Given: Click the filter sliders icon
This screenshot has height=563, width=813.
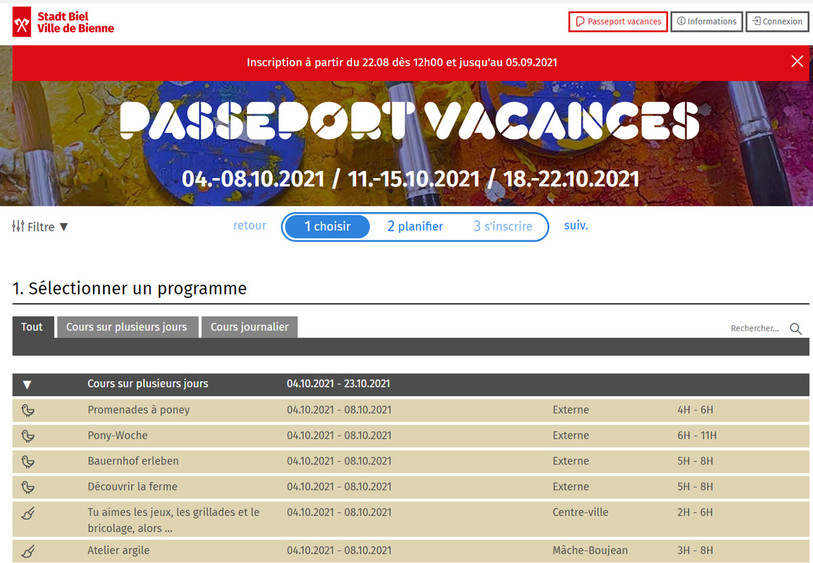Looking at the screenshot, I should (18, 227).
